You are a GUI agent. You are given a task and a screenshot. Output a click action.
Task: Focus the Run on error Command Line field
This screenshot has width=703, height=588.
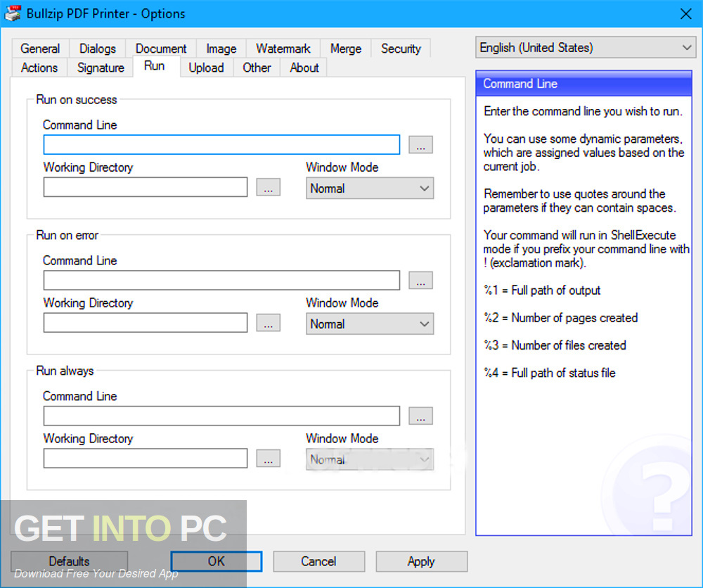pyautogui.click(x=221, y=281)
